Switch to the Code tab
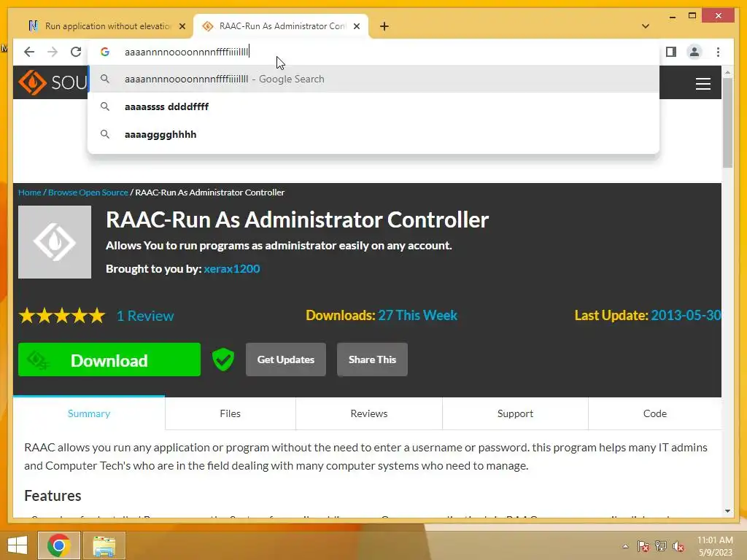 pos(655,413)
